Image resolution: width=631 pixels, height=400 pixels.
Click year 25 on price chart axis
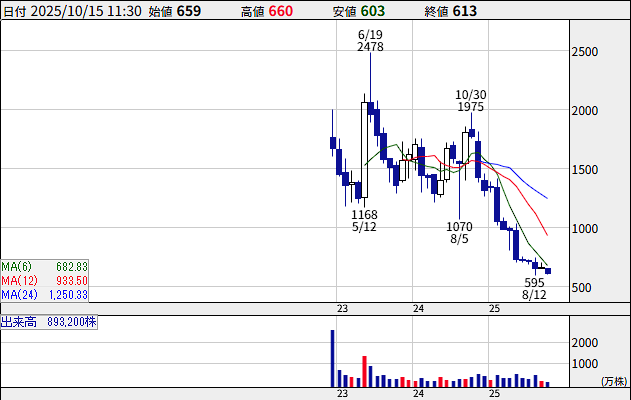point(494,309)
